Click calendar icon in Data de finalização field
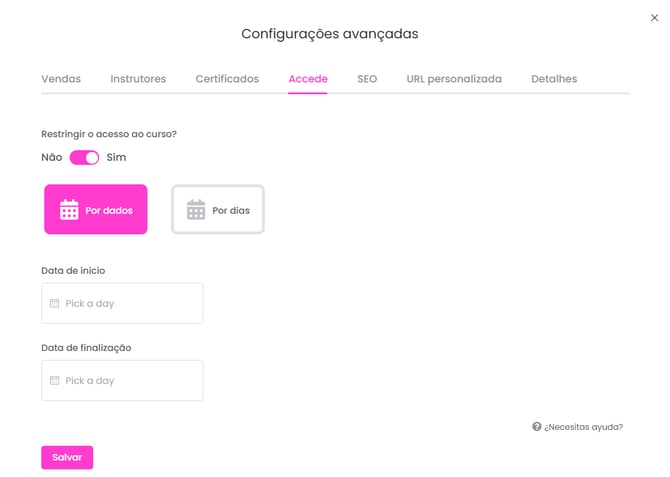The height and width of the screenshot is (477, 670). [x=55, y=380]
